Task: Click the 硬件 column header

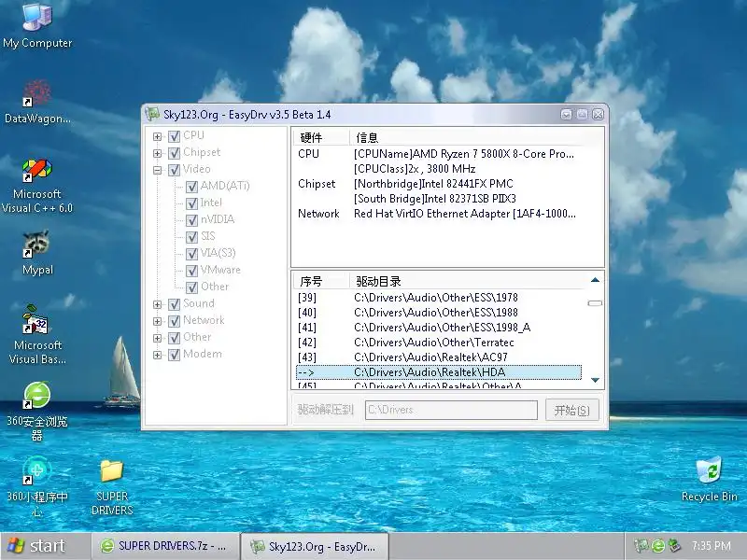Action: (x=320, y=137)
